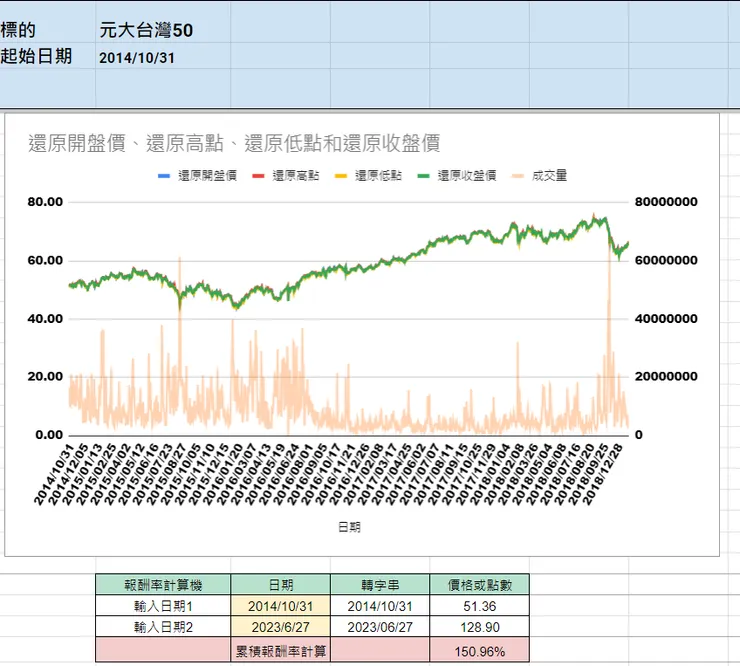Click the 0.00 left axis label

click(x=49, y=435)
